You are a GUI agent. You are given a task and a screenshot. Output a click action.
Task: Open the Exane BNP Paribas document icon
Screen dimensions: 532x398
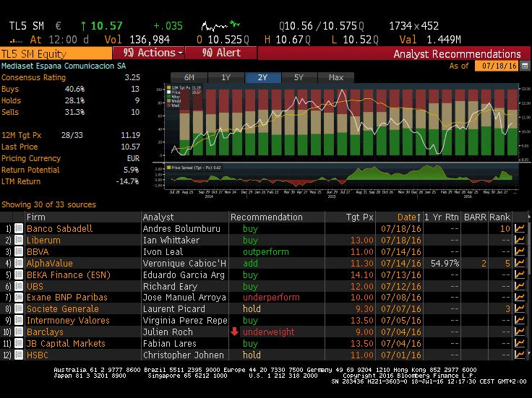point(19,298)
